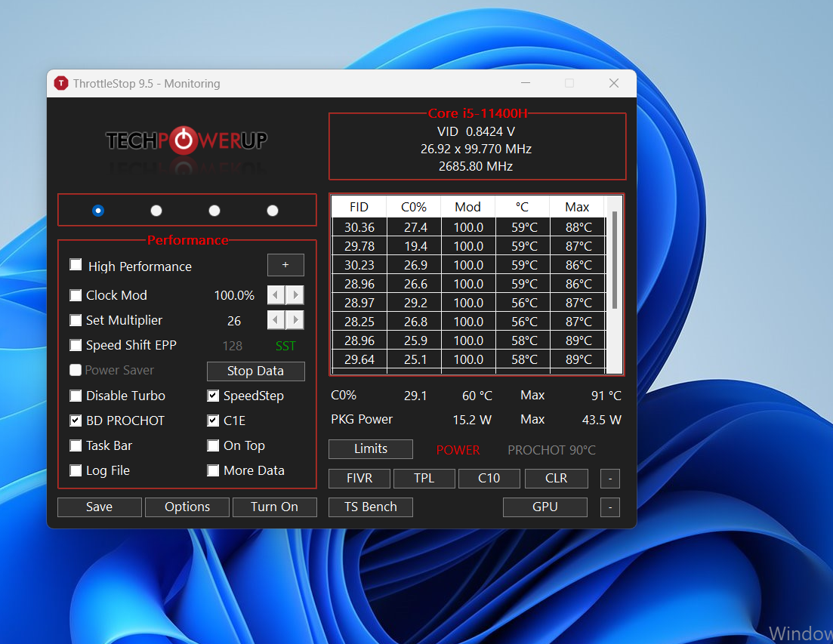
Task: Open the Limits window
Action: pos(371,449)
